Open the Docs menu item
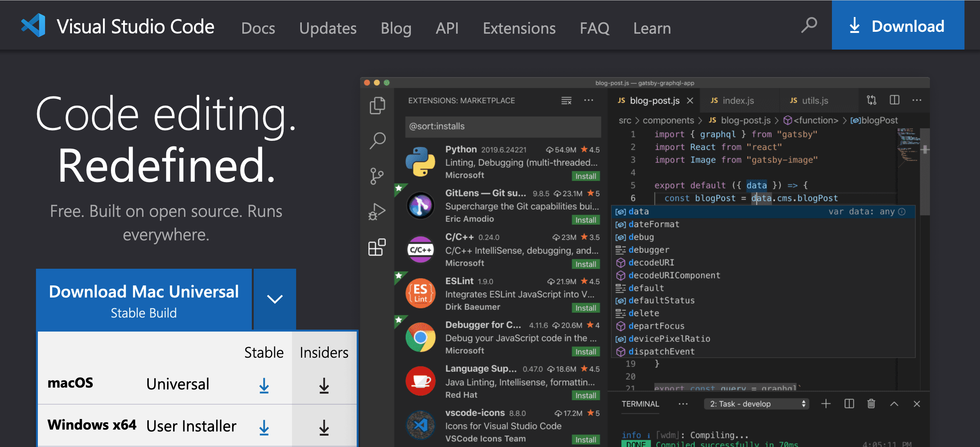This screenshot has width=980, height=447. [258, 28]
